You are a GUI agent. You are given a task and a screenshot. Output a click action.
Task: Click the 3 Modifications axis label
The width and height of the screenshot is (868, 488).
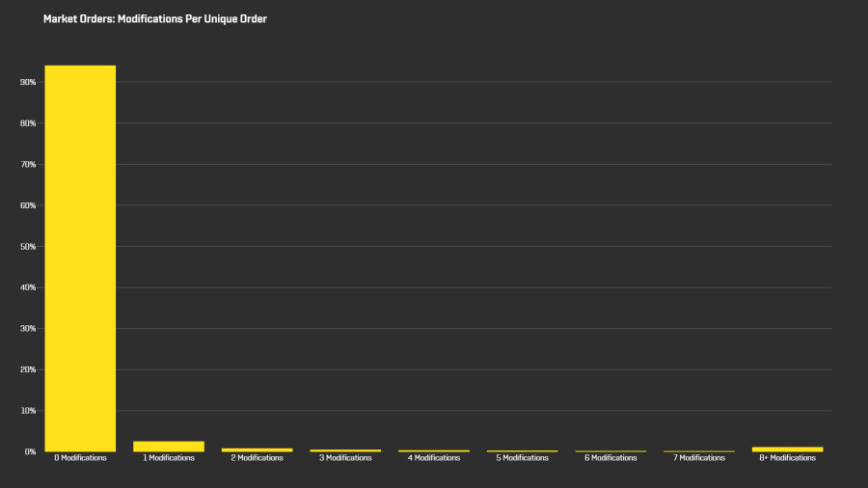345,458
